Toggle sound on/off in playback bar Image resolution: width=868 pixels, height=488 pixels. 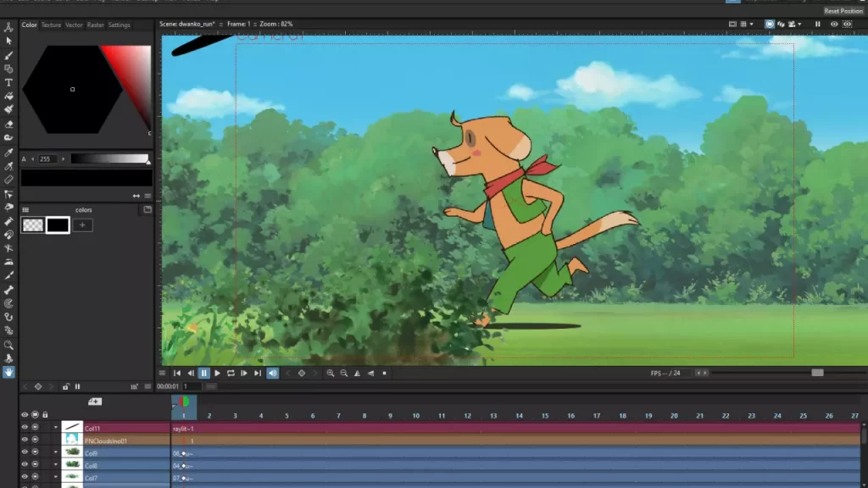273,374
